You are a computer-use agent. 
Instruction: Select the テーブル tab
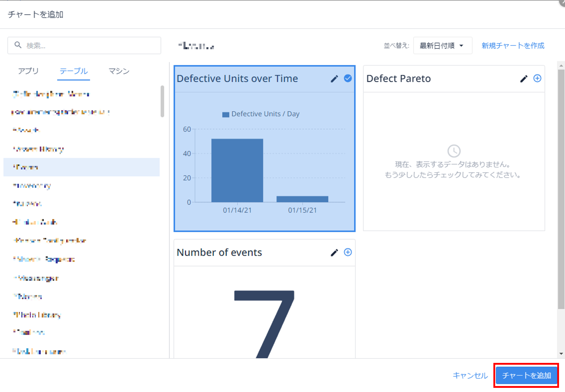[x=73, y=71]
